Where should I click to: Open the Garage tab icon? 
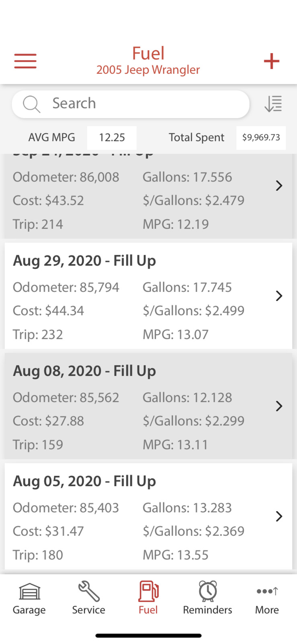29,592
